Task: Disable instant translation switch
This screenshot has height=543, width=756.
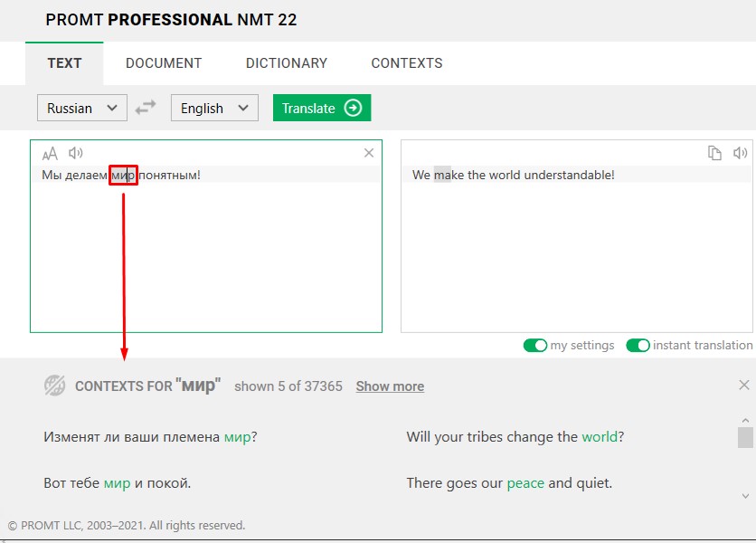Action: 638,346
